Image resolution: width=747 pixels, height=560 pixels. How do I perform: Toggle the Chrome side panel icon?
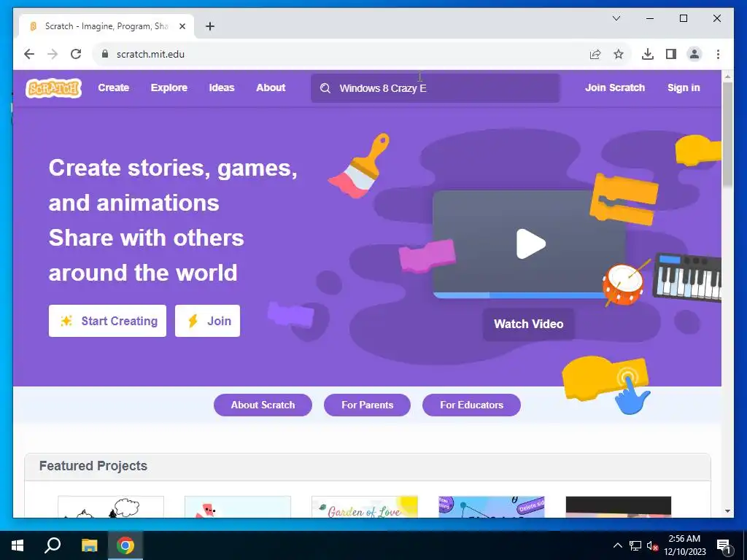671,54
